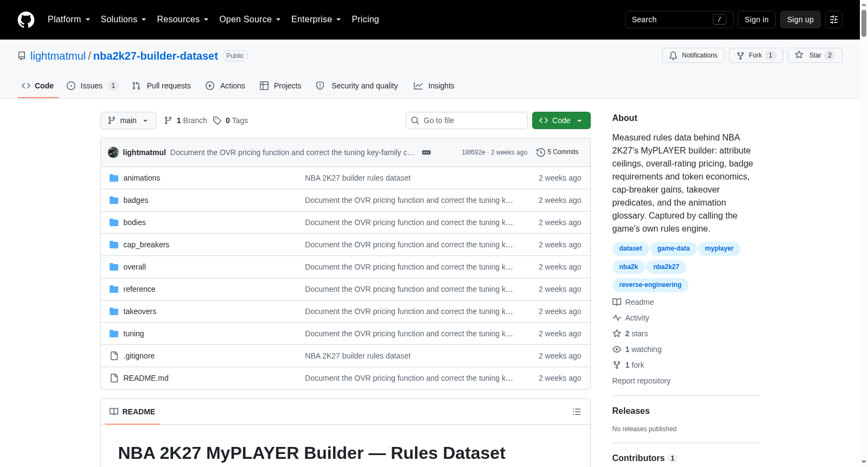Click the README.md file icon
868x467 pixels.
click(114, 378)
